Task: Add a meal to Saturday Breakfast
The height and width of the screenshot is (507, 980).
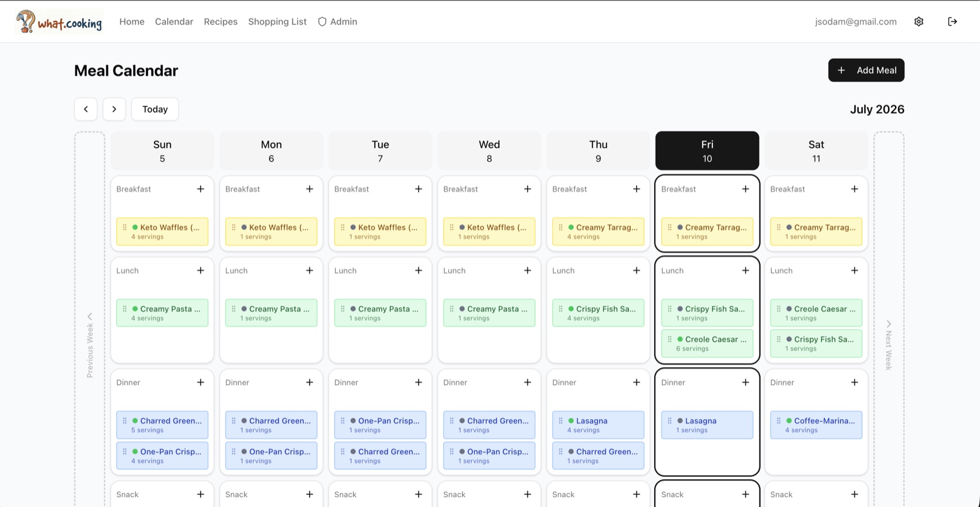Action: tap(854, 189)
